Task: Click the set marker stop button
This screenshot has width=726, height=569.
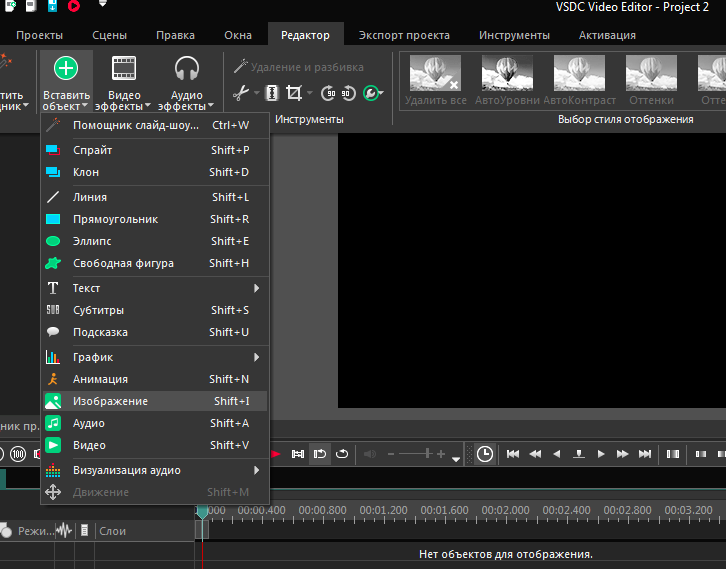Action: point(579,454)
